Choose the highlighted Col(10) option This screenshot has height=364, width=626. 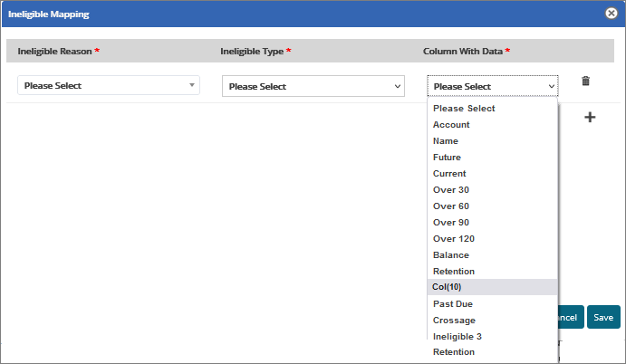pyautogui.click(x=448, y=287)
